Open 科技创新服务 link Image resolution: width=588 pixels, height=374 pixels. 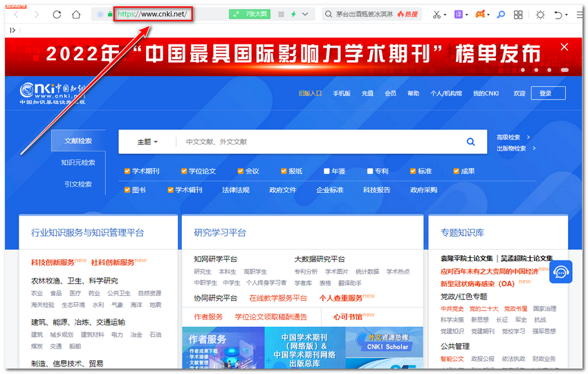53,262
